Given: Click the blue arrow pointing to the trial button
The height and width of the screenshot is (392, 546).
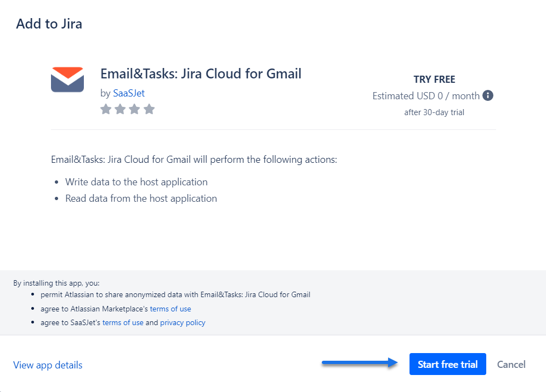Looking at the screenshot, I should (x=360, y=362).
